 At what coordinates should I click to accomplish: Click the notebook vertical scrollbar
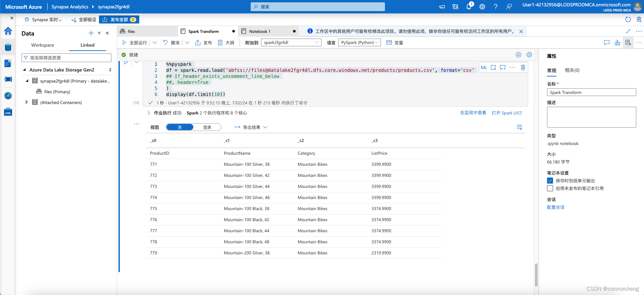click(x=536, y=275)
